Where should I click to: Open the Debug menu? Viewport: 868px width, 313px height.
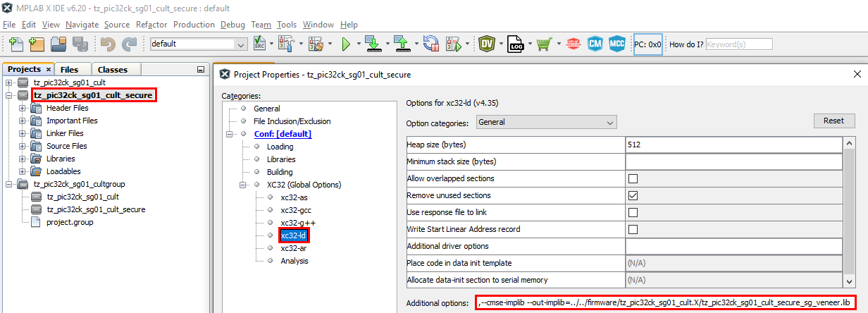[x=232, y=24]
